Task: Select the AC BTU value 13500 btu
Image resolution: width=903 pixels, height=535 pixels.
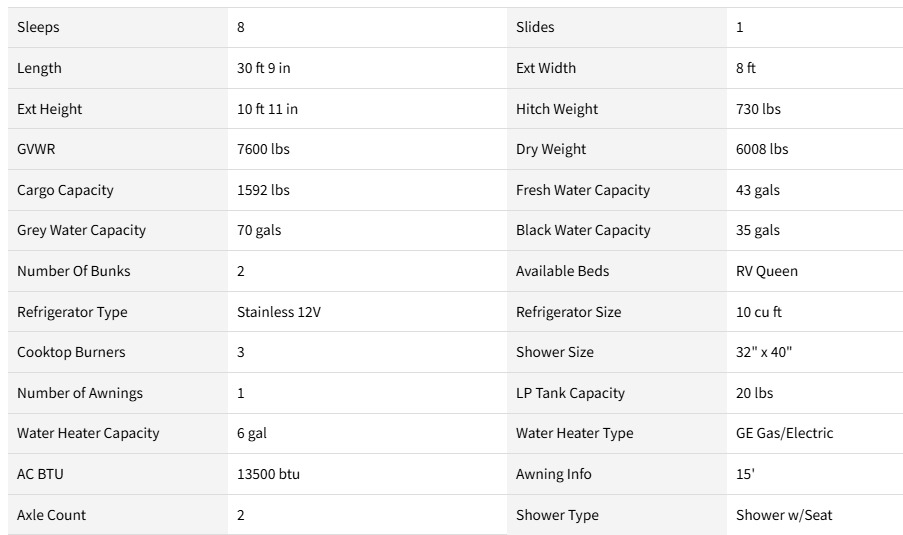Action: coord(268,475)
